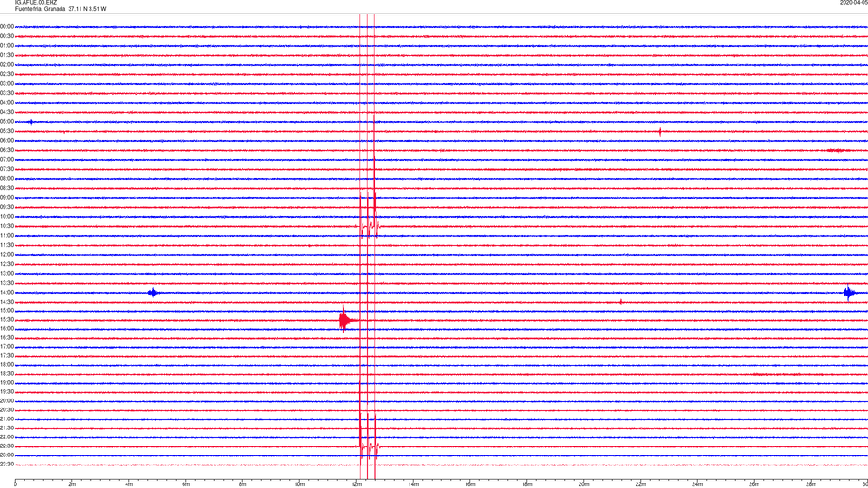Click the 11:00 time label
This screenshot has height=488, width=868.
tap(6, 235)
